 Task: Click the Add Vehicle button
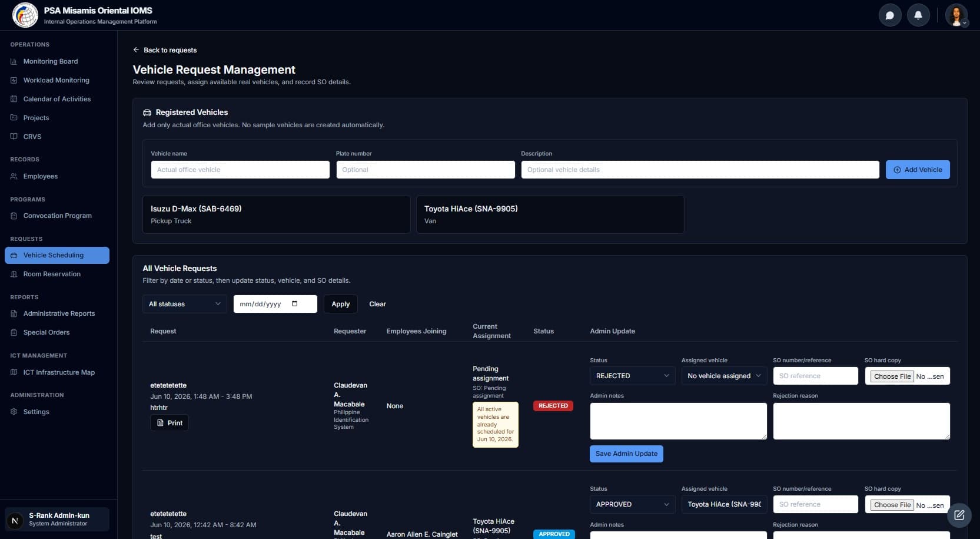point(918,170)
